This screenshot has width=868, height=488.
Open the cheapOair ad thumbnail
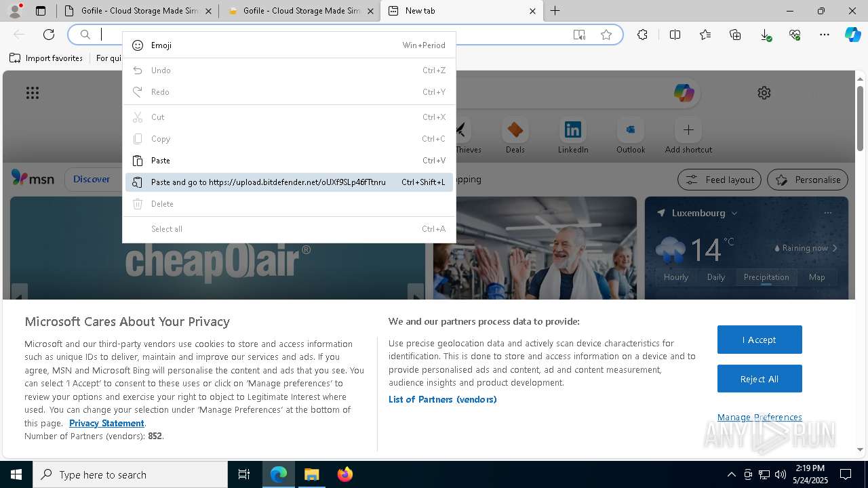tap(218, 248)
